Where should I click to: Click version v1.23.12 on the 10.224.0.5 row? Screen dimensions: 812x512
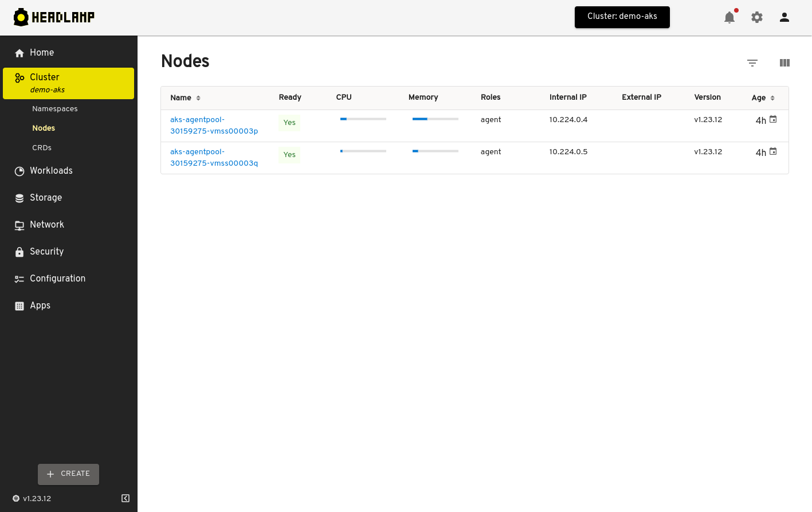click(708, 152)
